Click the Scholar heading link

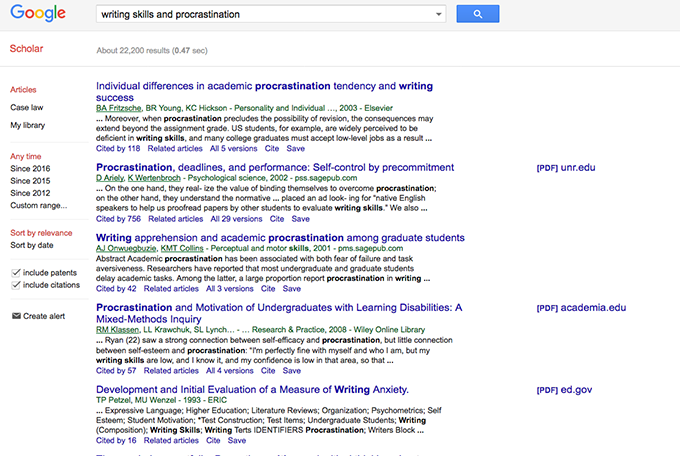pos(26,49)
